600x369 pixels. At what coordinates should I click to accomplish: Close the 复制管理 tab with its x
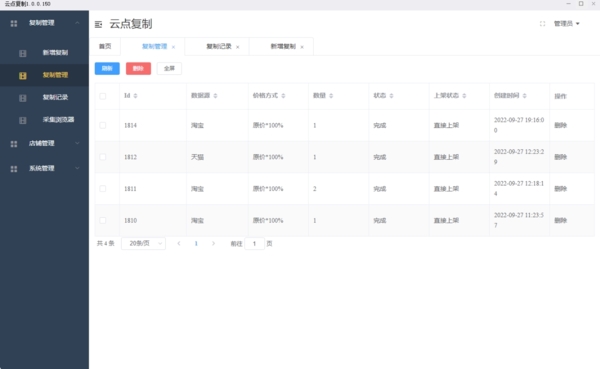(173, 47)
